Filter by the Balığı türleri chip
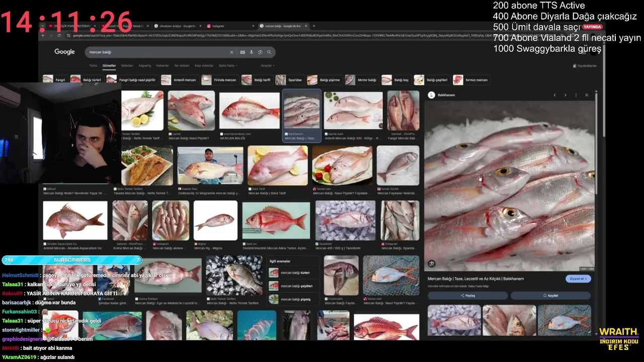The image size is (644, 362). (x=87, y=80)
